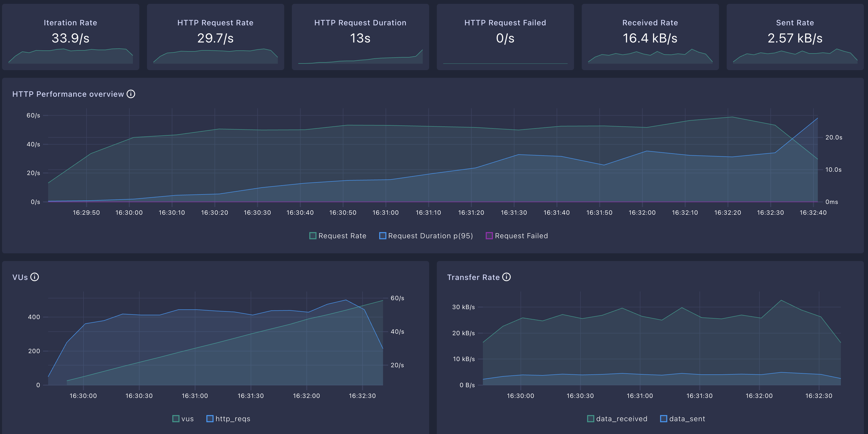The height and width of the screenshot is (434, 868).
Task: Click the 16:32:40 overview x-axis label
Action: pos(813,212)
